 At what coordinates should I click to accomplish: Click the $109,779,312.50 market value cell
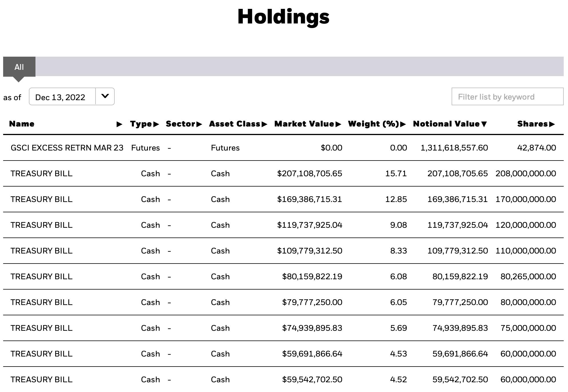point(309,251)
